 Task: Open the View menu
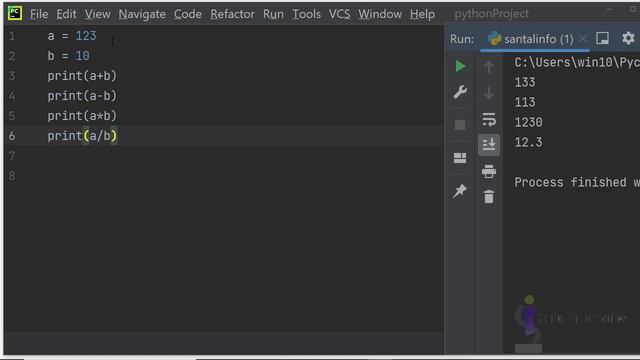98,14
